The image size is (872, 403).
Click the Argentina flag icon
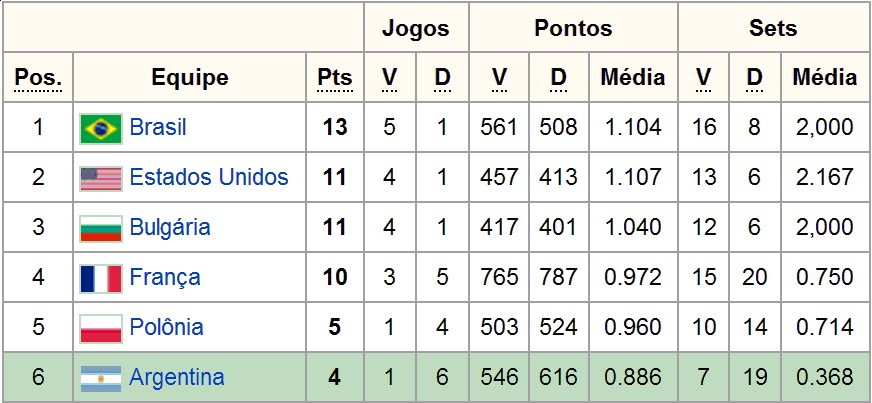click(101, 379)
